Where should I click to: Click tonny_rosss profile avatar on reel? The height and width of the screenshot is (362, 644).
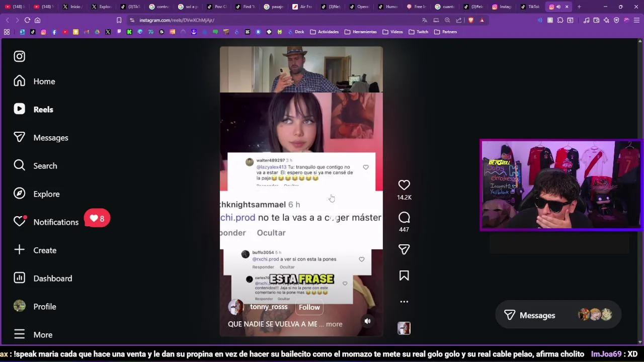click(x=236, y=307)
